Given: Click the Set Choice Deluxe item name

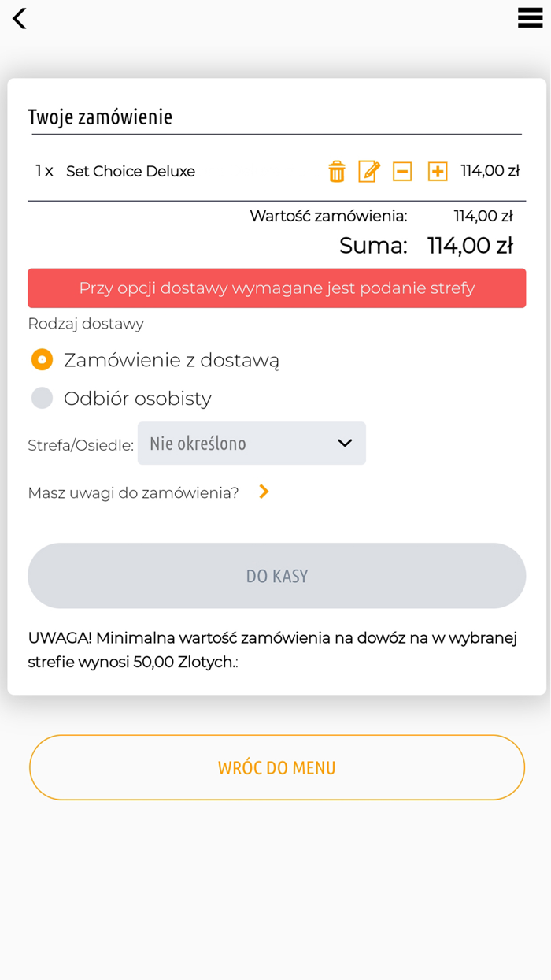Looking at the screenshot, I should tap(131, 171).
